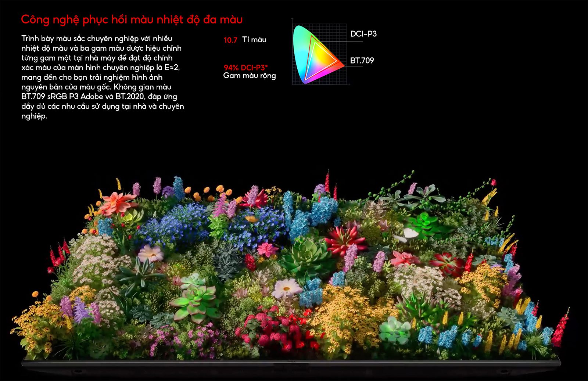Image resolution: width=588 pixels, height=381 pixels.
Task: Click the chart axis arrow pointing upward
Action: [292, 18]
